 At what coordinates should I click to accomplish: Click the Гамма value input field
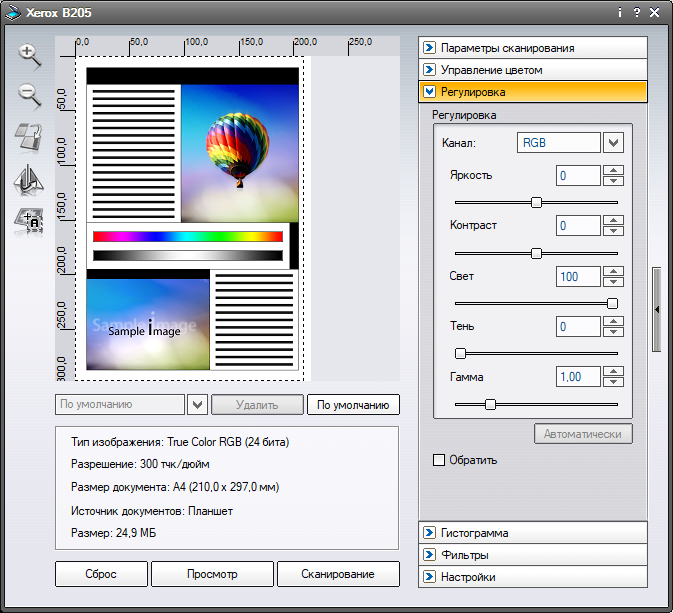click(x=578, y=377)
